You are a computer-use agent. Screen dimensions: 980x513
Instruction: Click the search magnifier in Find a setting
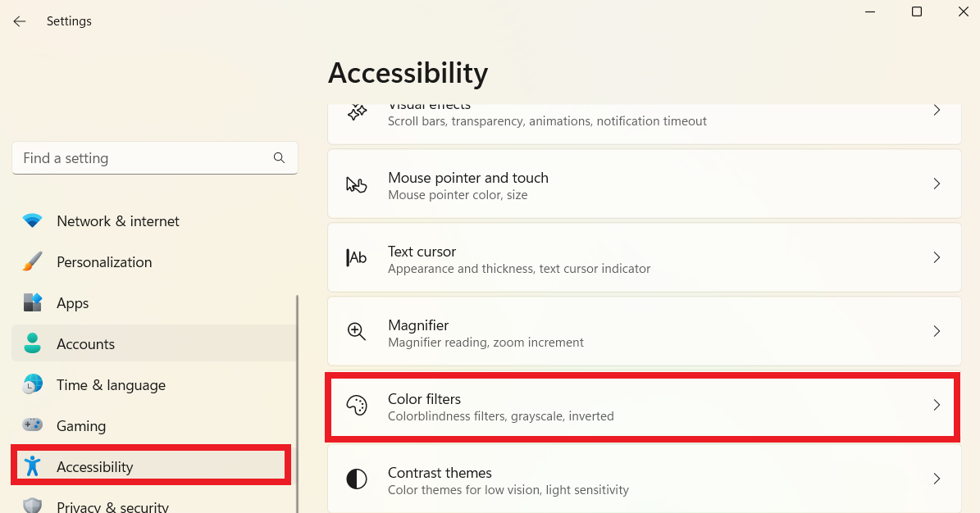point(279,158)
